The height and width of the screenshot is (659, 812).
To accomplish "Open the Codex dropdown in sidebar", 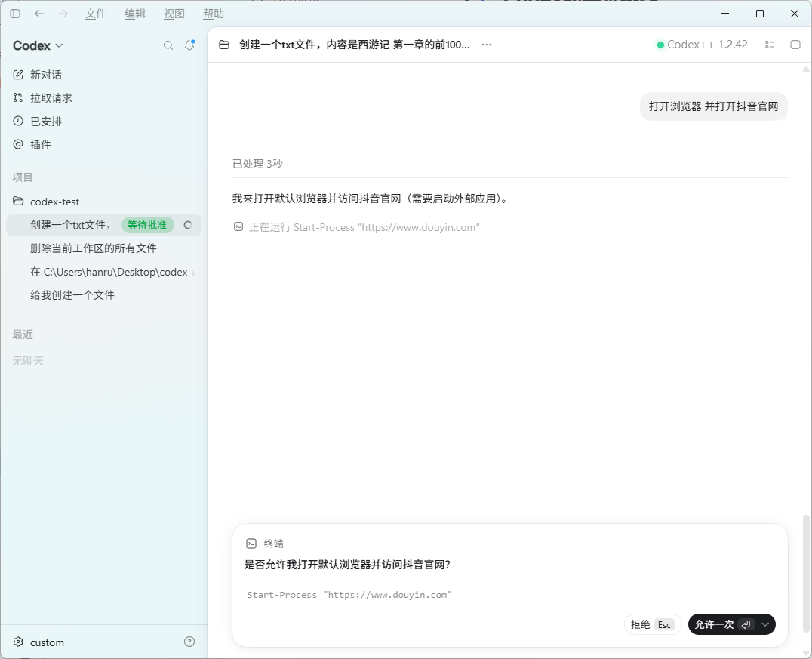I will [38, 45].
